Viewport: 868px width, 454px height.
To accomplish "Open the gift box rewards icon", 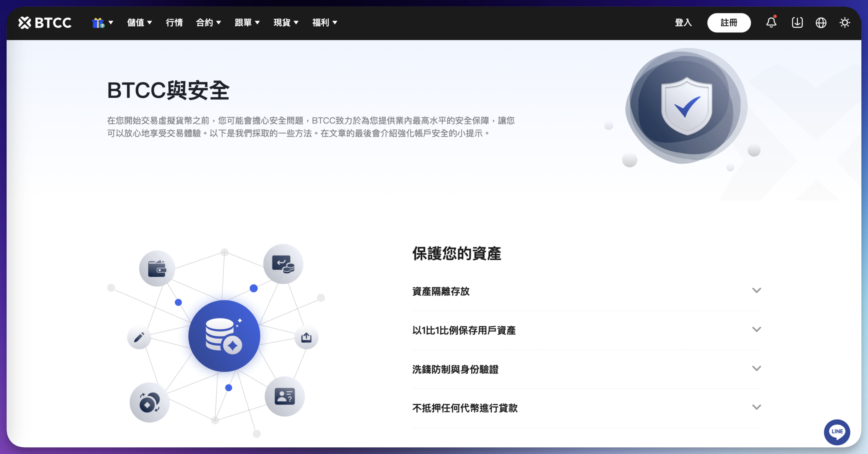I will click(x=98, y=23).
